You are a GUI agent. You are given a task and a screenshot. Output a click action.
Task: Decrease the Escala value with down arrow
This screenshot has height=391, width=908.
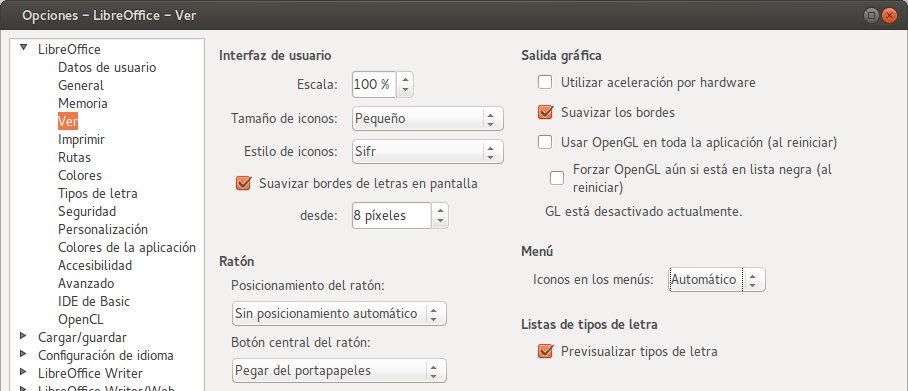click(405, 91)
